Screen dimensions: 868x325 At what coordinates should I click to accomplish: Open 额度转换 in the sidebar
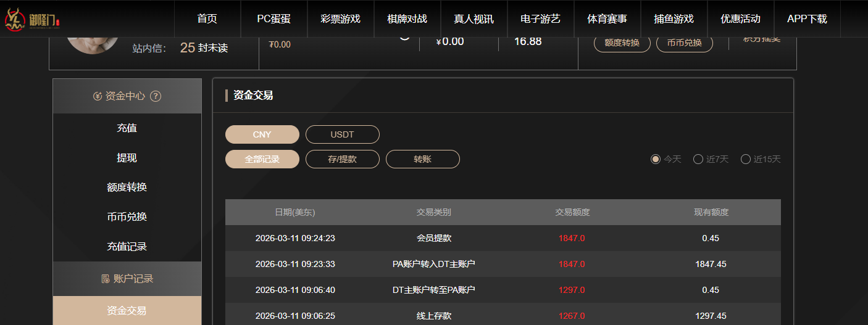coord(127,187)
